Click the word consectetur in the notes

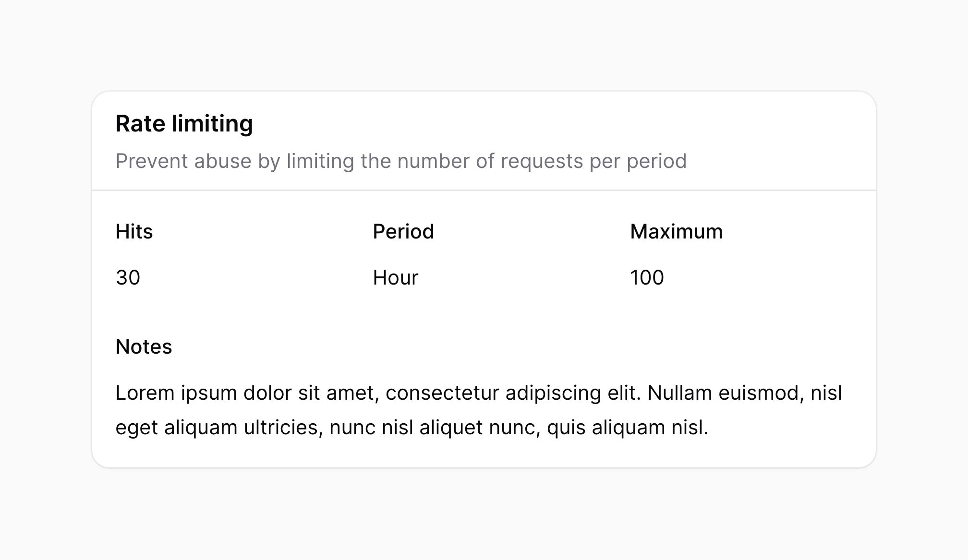coord(442,393)
